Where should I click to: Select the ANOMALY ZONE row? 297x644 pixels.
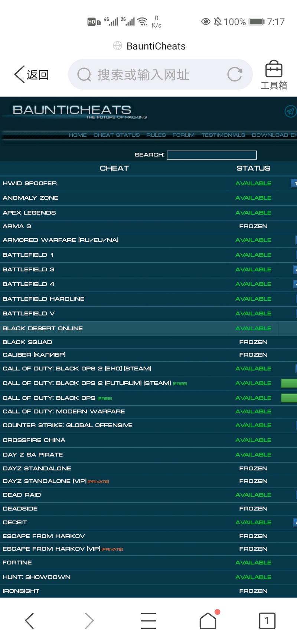tap(148, 198)
